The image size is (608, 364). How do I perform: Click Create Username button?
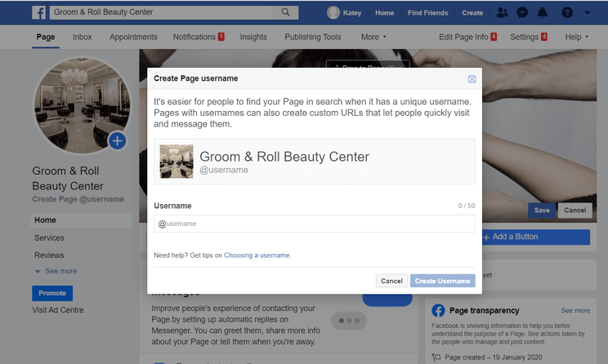[442, 281]
